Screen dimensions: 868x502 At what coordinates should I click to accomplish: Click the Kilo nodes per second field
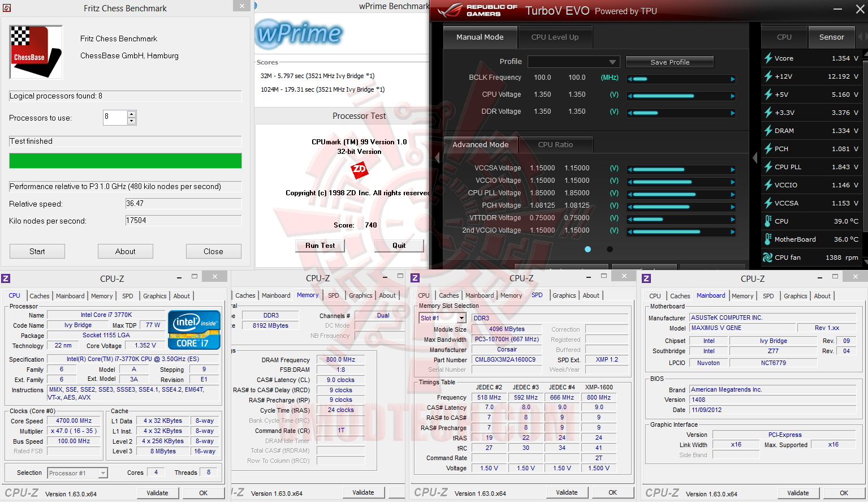[183, 221]
